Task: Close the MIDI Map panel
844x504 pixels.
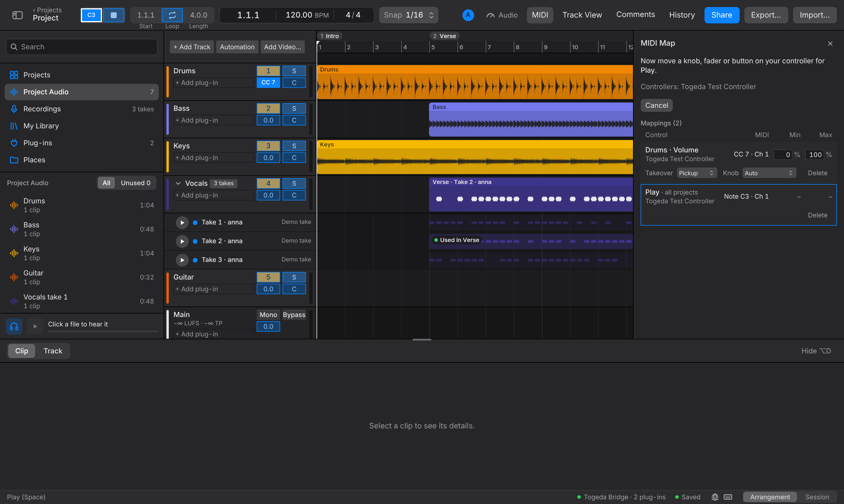Action: coord(830,43)
